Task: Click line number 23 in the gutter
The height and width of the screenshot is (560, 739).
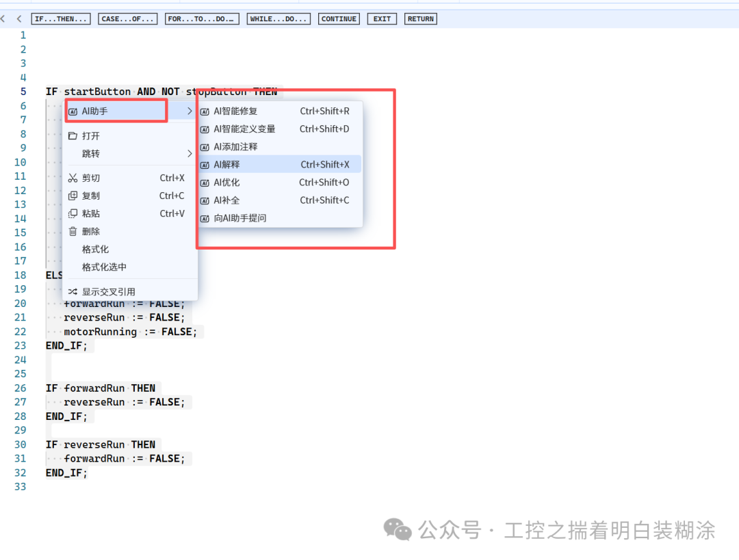Action: click(x=21, y=346)
